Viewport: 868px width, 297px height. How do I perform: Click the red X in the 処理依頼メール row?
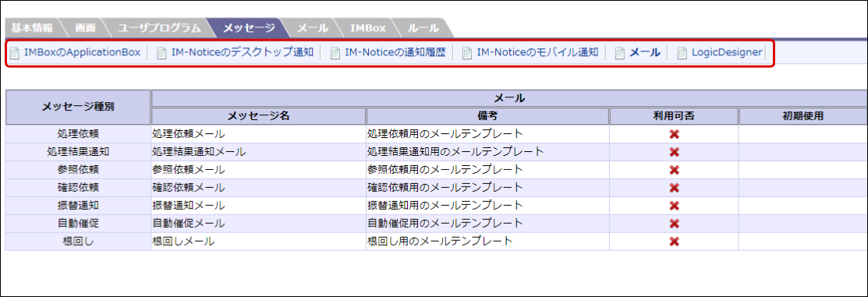coord(675,134)
